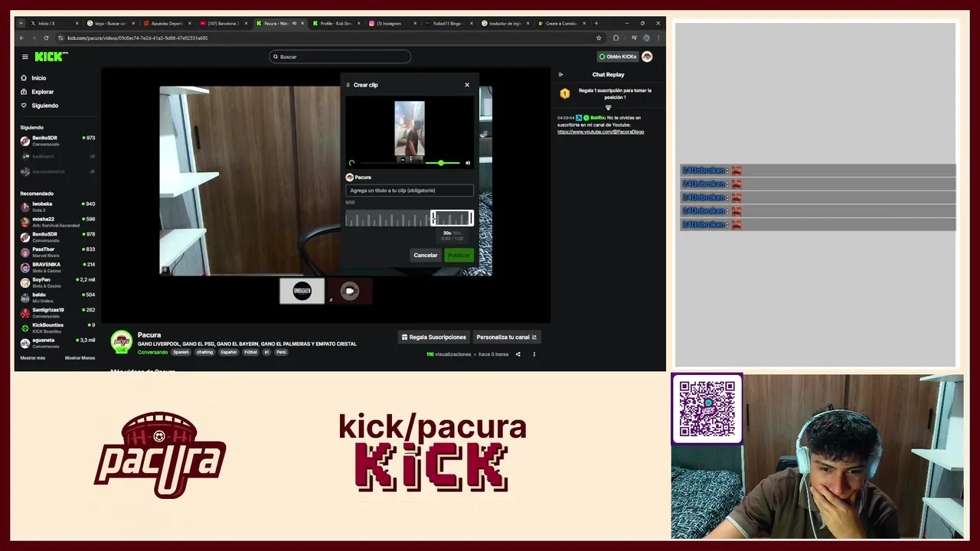Open BenitoSDR in the Siguiendo list

57,141
